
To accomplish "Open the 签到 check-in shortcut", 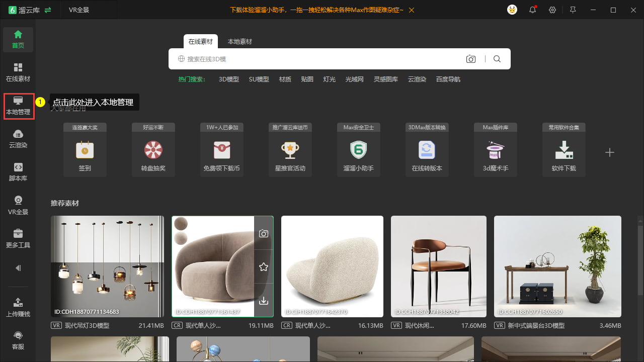I will pos(85,150).
